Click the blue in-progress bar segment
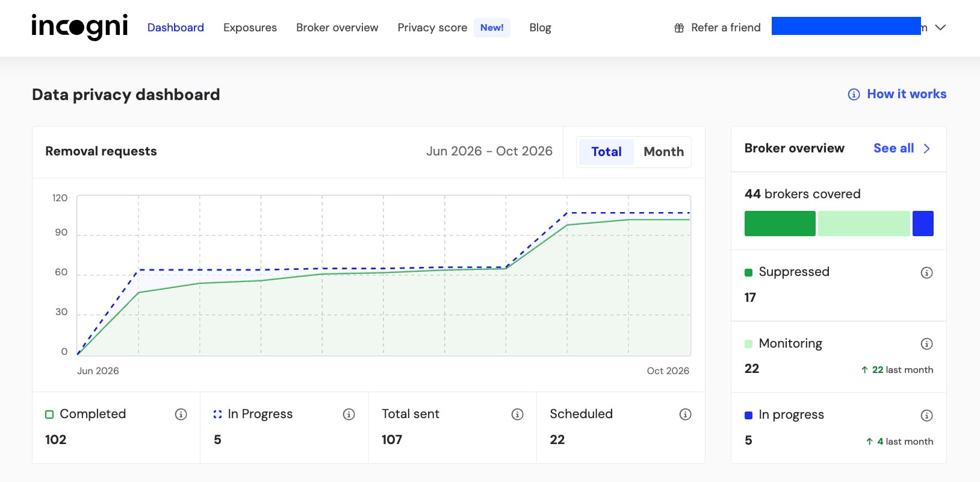 coord(923,224)
